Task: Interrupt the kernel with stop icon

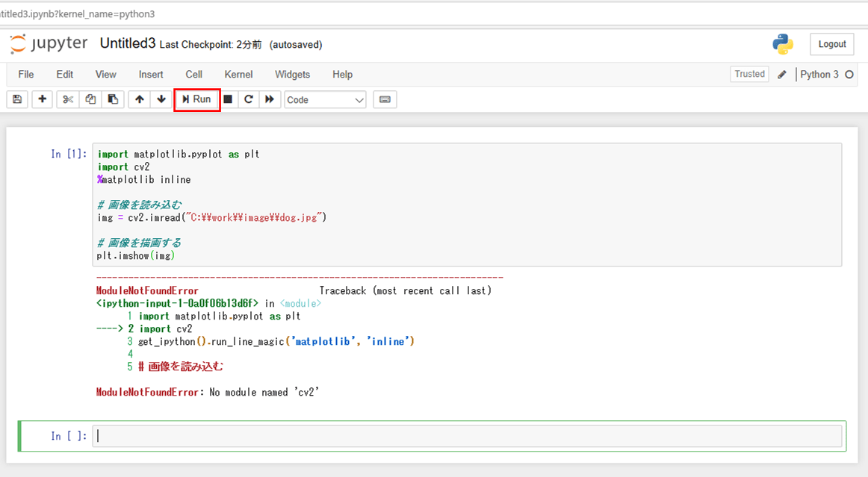Action: (228, 99)
